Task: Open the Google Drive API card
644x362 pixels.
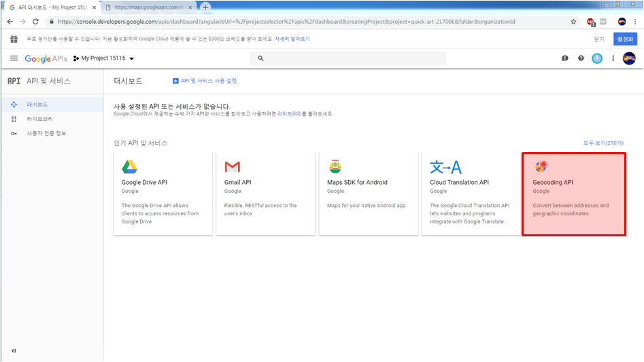Action: (x=163, y=194)
